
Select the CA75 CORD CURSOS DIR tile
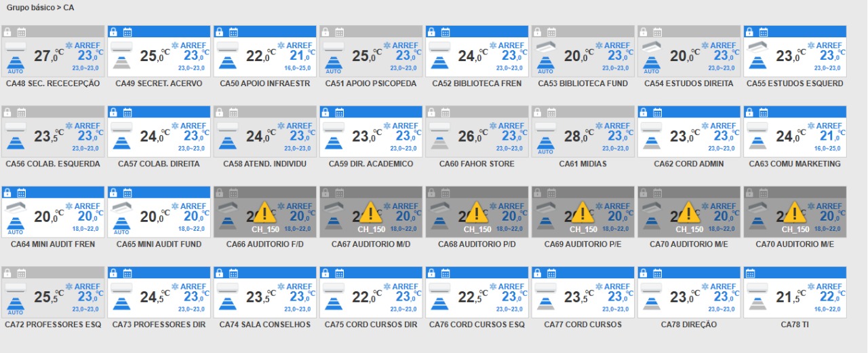[371, 299]
